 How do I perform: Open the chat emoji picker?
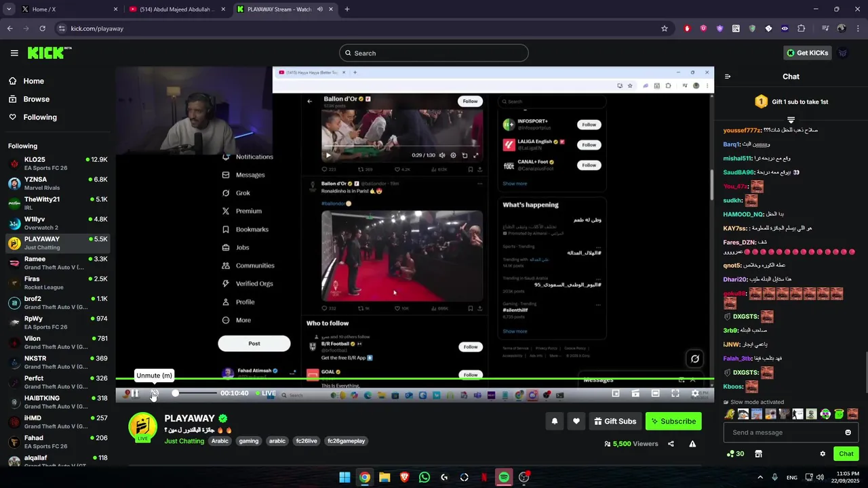(848, 432)
